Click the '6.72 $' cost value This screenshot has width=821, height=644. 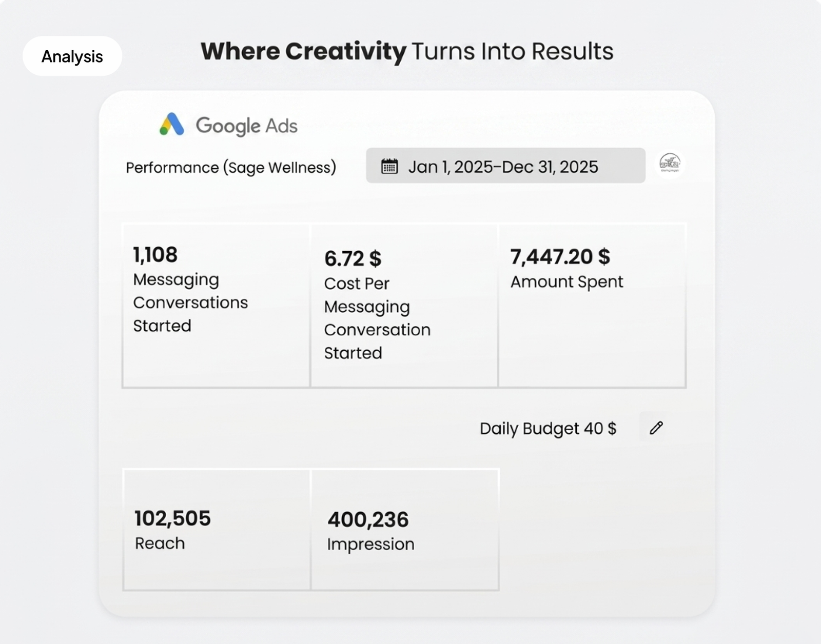coord(353,258)
